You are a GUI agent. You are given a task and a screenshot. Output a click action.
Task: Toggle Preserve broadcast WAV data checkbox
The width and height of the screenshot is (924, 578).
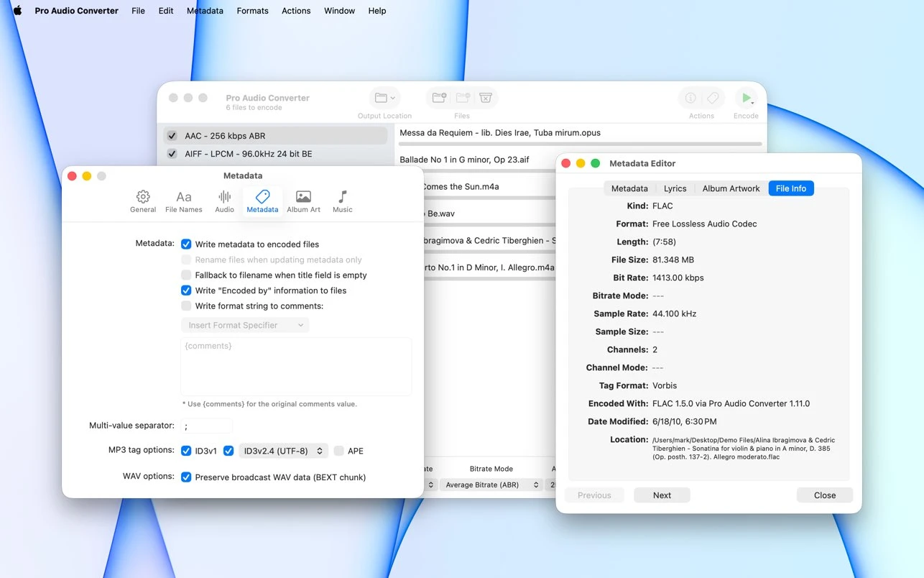186,477
